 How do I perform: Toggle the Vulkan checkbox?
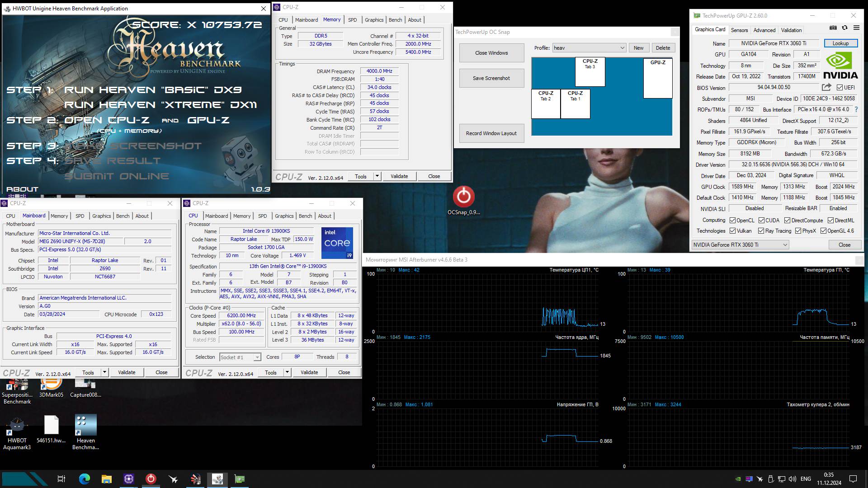pyautogui.click(x=732, y=231)
